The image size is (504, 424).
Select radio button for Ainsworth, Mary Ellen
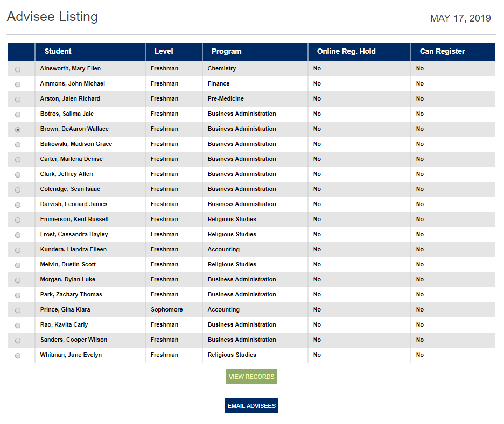click(18, 69)
